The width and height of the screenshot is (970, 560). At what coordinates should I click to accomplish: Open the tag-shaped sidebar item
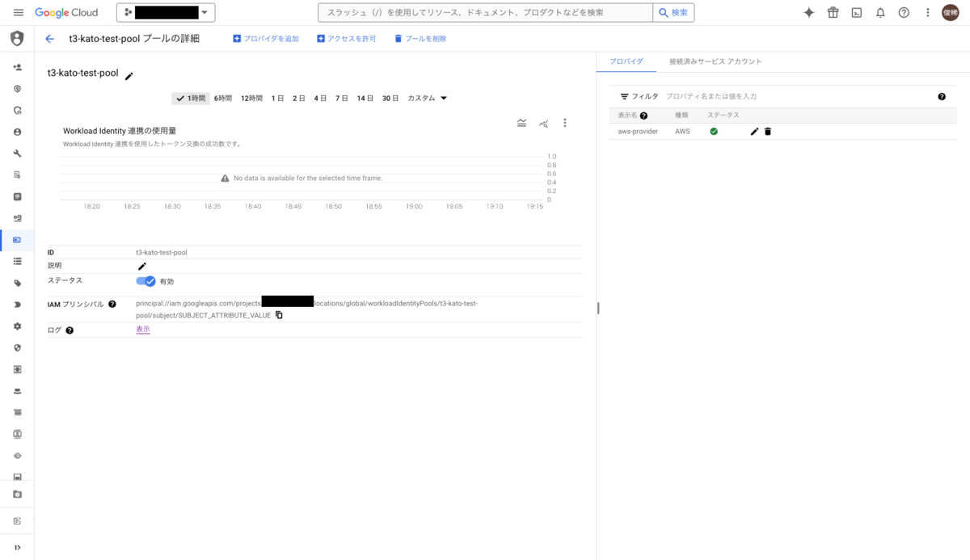click(17, 283)
